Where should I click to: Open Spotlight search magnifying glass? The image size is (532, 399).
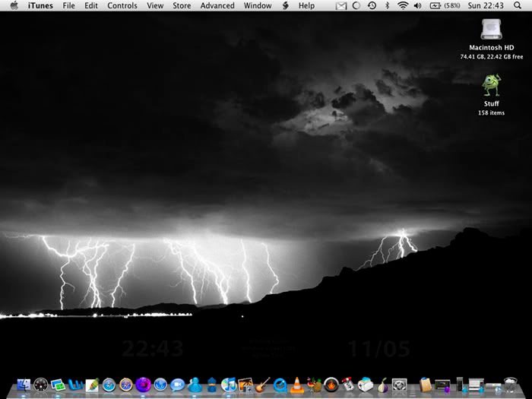tap(518, 6)
